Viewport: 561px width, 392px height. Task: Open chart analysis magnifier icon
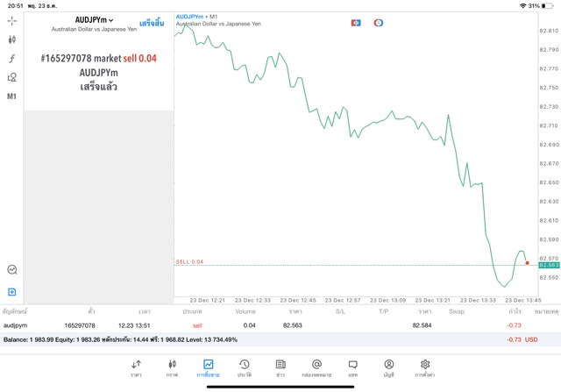11,269
